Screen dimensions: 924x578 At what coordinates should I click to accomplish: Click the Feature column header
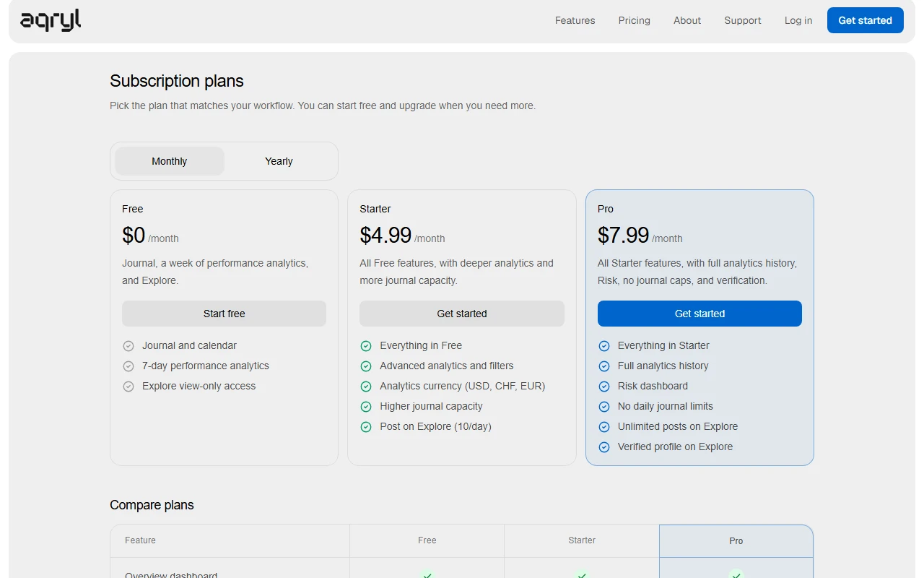pyautogui.click(x=140, y=540)
